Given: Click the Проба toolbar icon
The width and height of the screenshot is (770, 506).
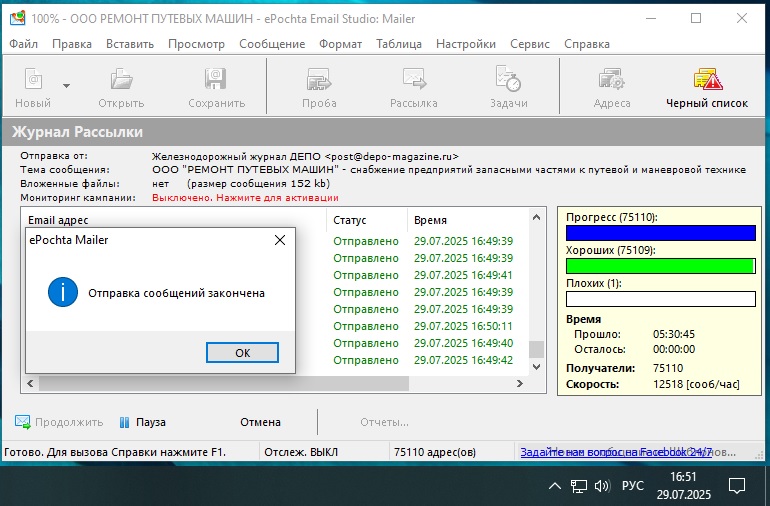Looking at the screenshot, I should [319, 79].
